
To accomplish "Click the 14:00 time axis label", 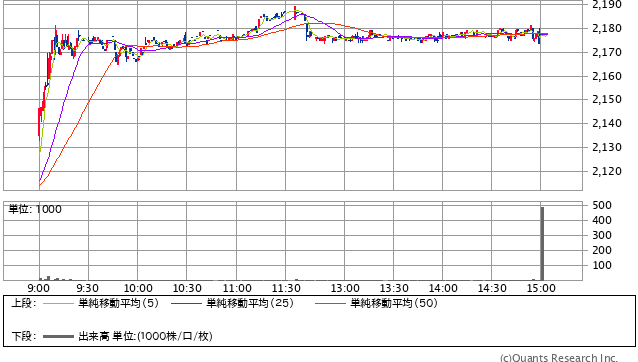I will [443, 288].
